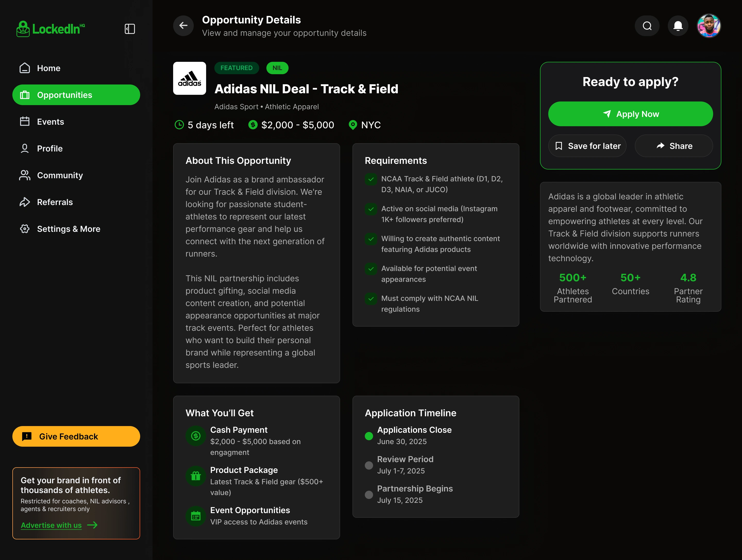Click the VIP access to Adidas events text

pyautogui.click(x=259, y=522)
